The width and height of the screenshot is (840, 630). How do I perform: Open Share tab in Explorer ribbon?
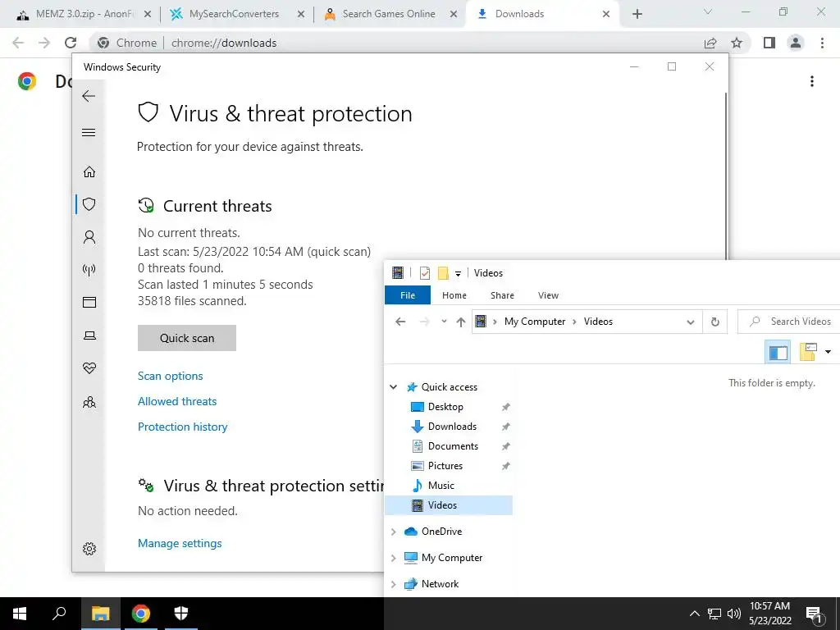tap(502, 295)
